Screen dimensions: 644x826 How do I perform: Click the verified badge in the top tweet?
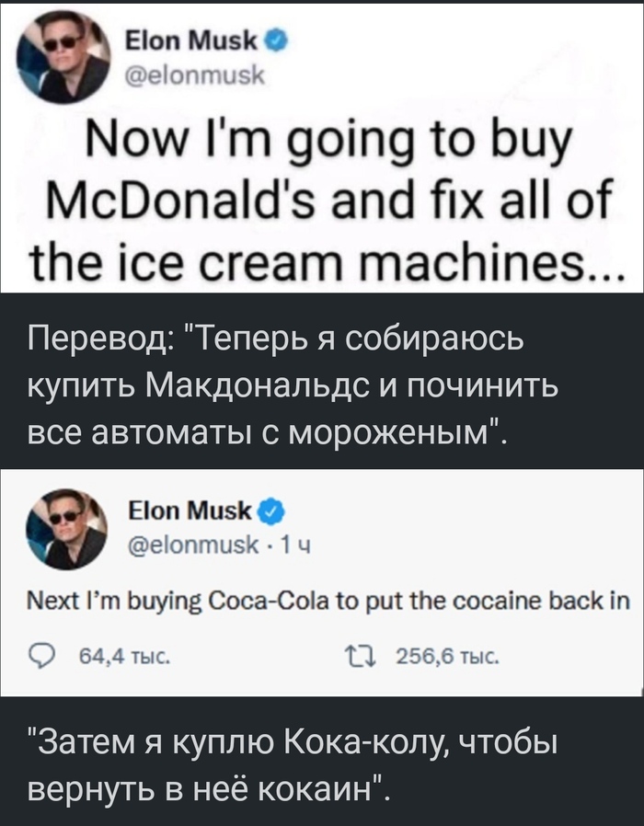tap(275, 41)
